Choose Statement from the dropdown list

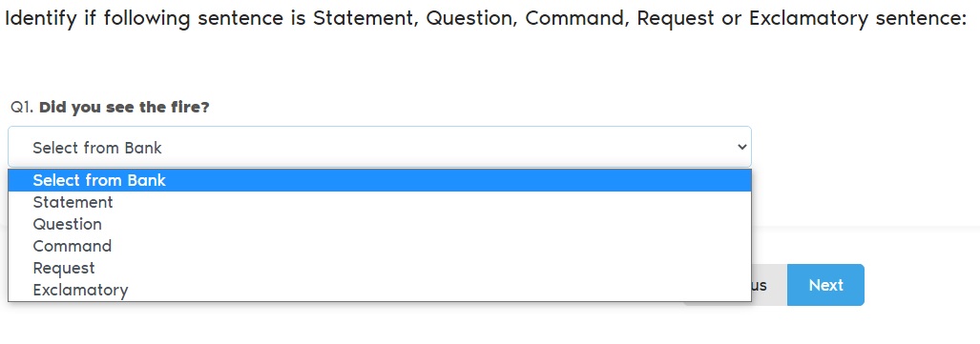(x=380, y=202)
